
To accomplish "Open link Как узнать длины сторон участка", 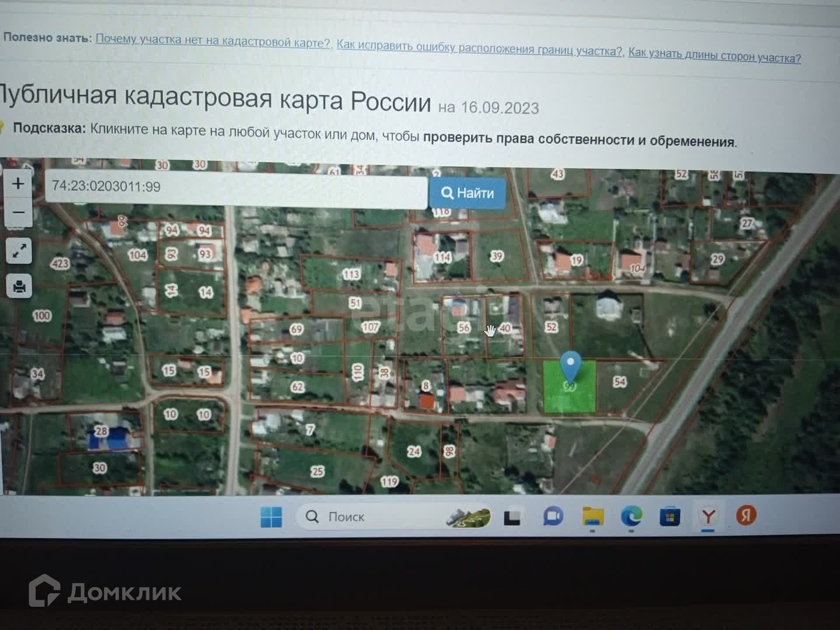I will (714, 56).
